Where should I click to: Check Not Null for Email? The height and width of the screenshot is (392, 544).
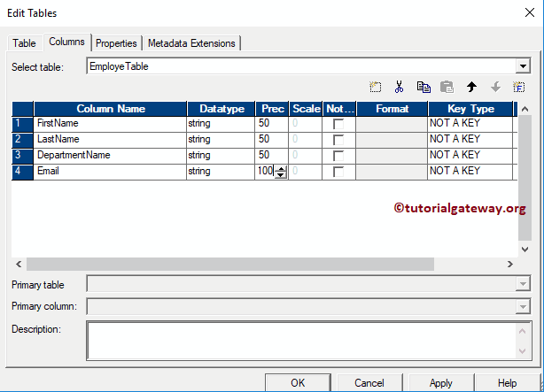click(338, 172)
